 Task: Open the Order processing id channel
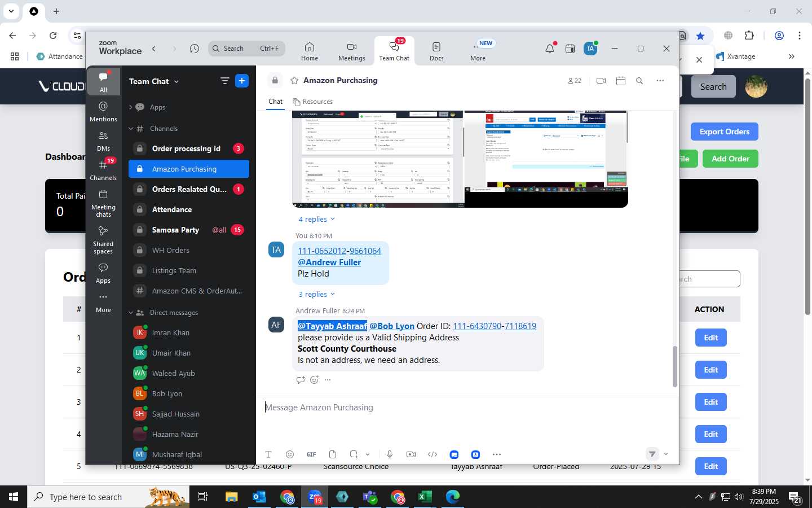pos(189,148)
